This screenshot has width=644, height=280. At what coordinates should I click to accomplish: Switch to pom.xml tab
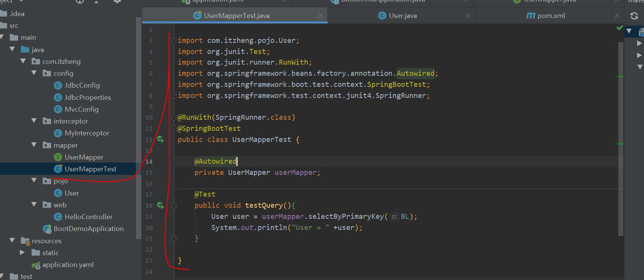pos(549,16)
